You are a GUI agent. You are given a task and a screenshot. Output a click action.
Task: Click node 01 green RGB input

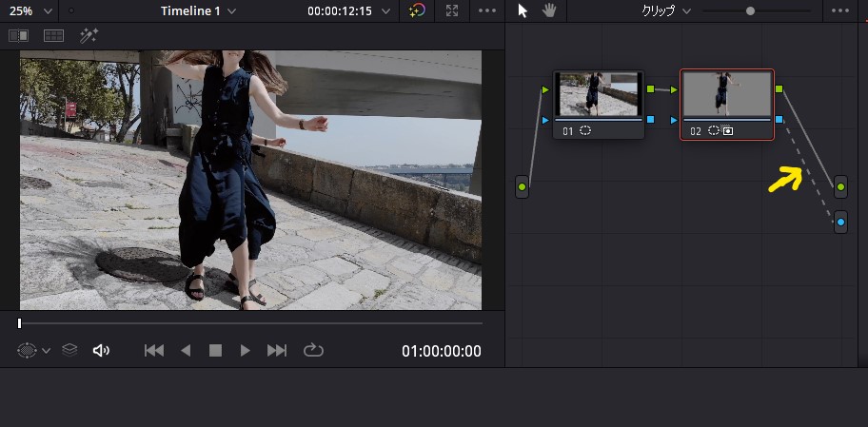point(545,89)
